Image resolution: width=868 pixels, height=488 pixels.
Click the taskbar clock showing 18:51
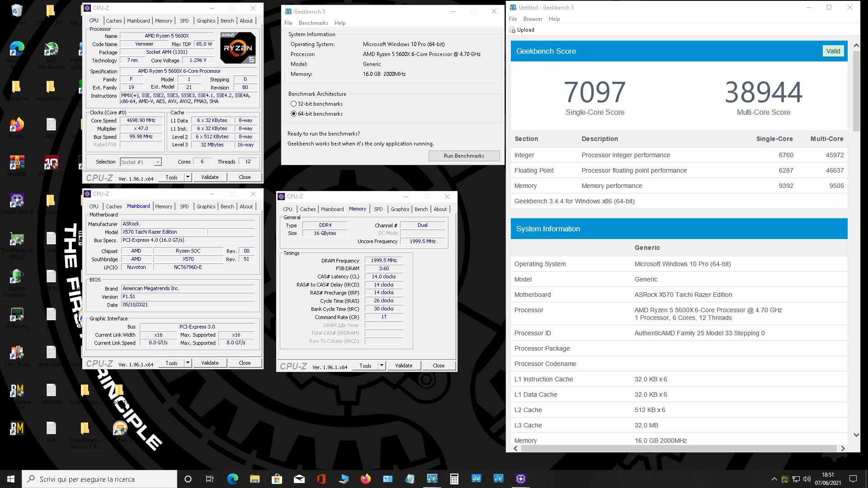[828, 479]
